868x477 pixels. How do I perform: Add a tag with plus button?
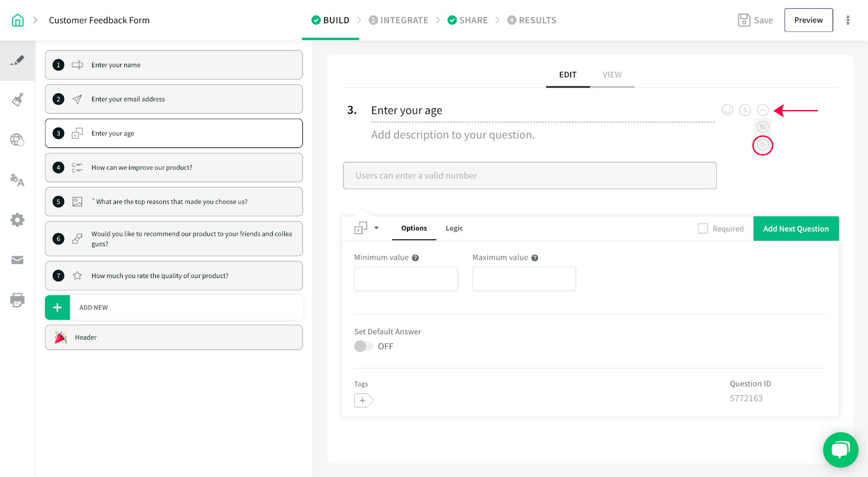(x=363, y=401)
